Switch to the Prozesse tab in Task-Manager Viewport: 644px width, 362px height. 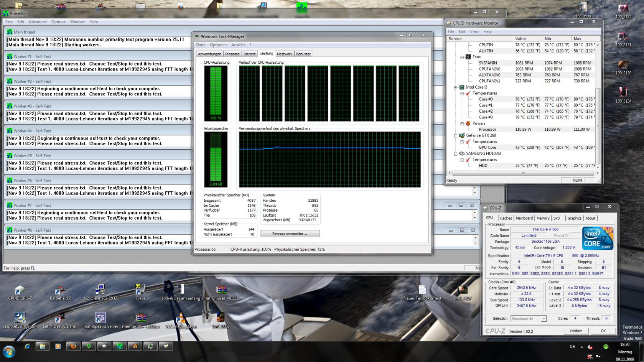point(232,54)
